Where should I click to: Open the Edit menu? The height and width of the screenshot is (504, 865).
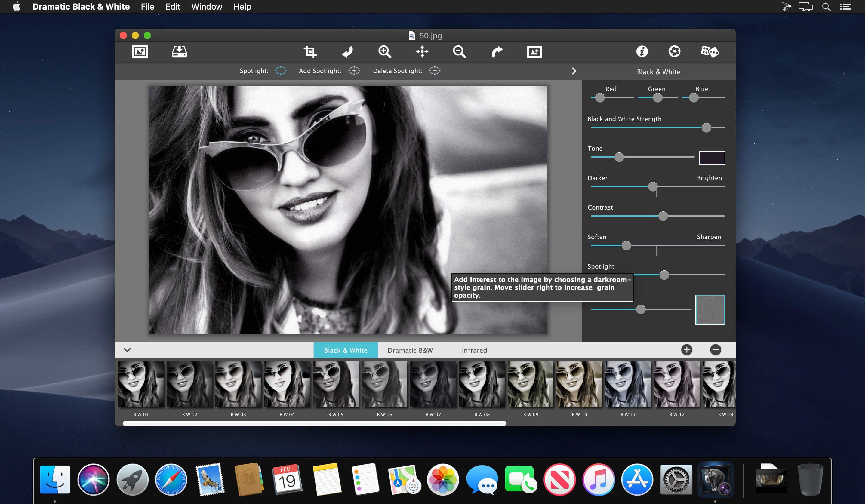click(172, 7)
